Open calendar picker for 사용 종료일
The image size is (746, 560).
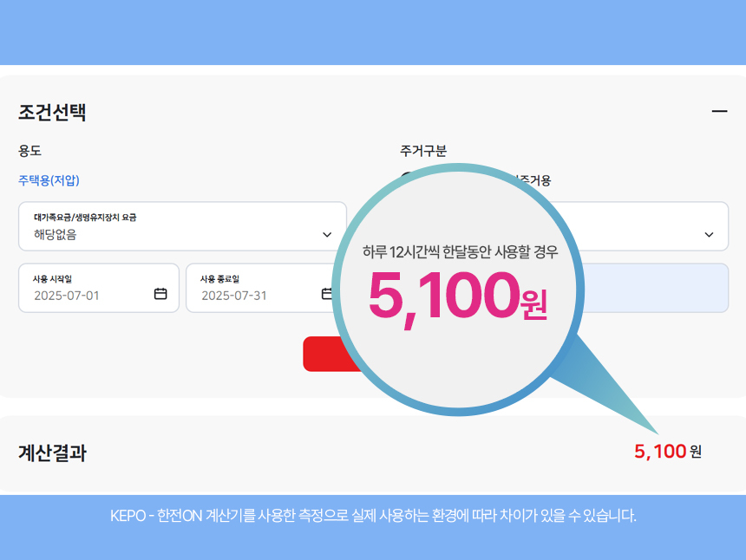[x=327, y=294]
